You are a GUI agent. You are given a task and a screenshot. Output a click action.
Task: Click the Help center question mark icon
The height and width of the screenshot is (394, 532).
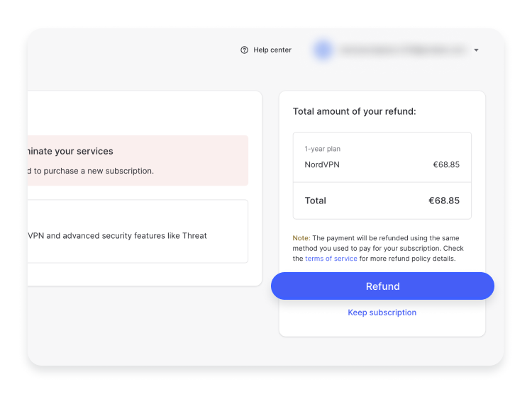245,50
